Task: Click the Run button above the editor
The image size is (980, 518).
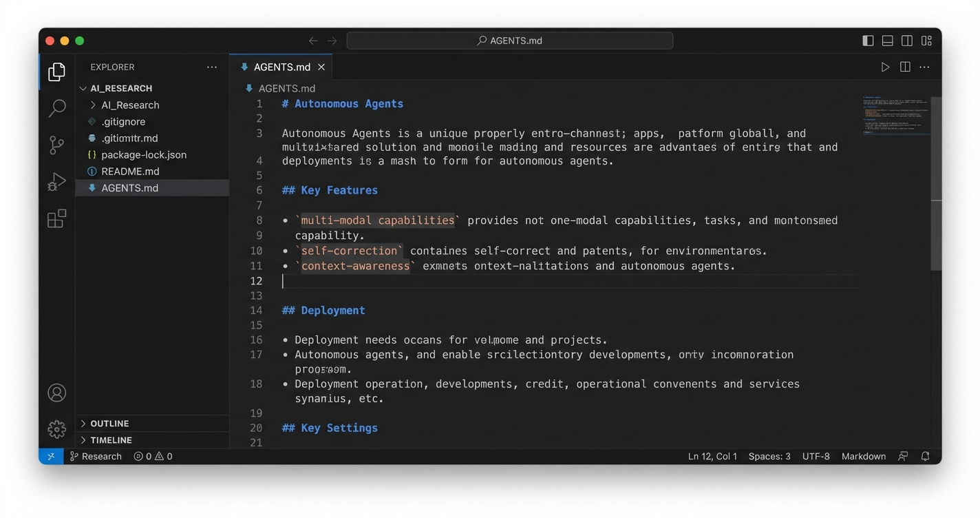Action: (x=885, y=67)
